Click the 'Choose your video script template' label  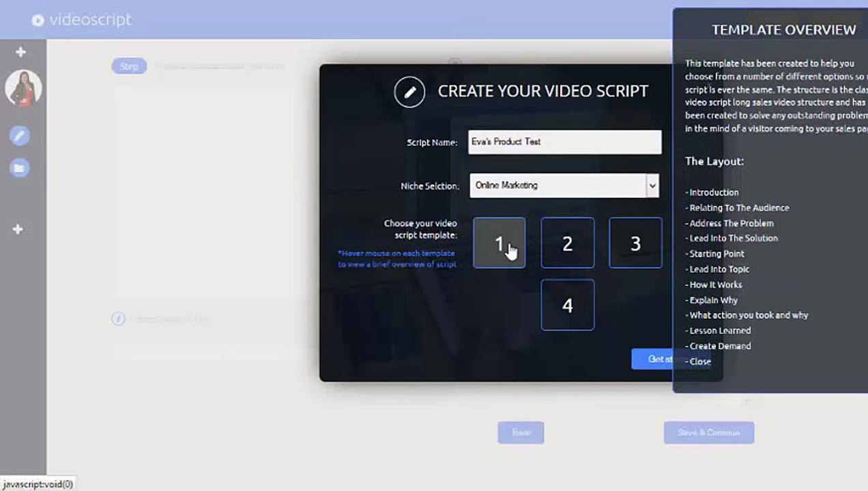click(420, 229)
